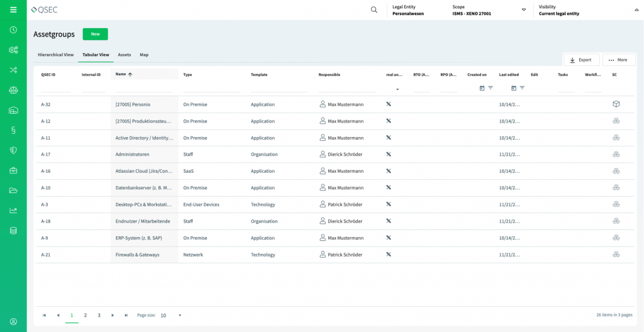Switch to the Map tab
Screen dimensions: 644x332
tap(144, 55)
